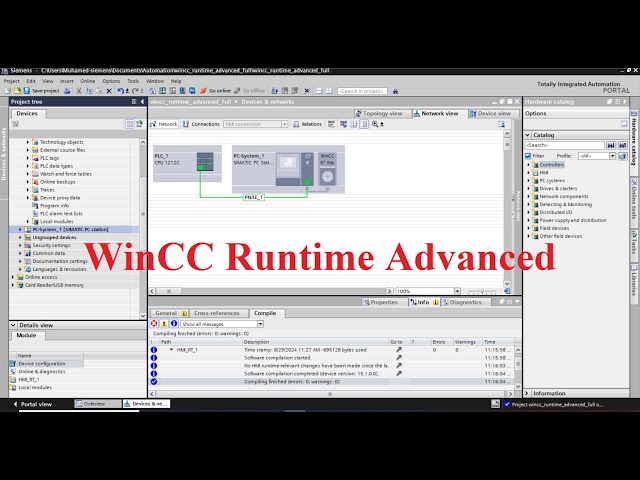Toggle the catalog Filter checkbox
Image resolution: width=640 pixels, height=480 pixels.
coord(528,156)
